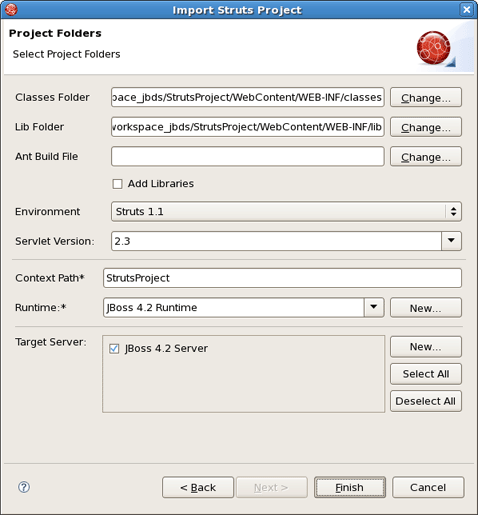Viewport: 478px width, 515px height.
Task: Change the Lib Folder path
Action: pyautogui.click(x=426, y=127)
